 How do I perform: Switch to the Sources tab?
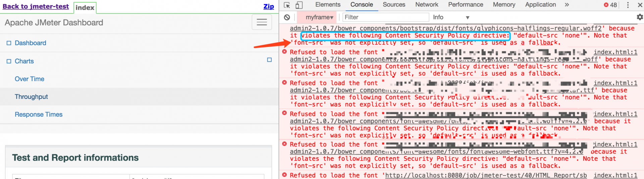(394, 5)
